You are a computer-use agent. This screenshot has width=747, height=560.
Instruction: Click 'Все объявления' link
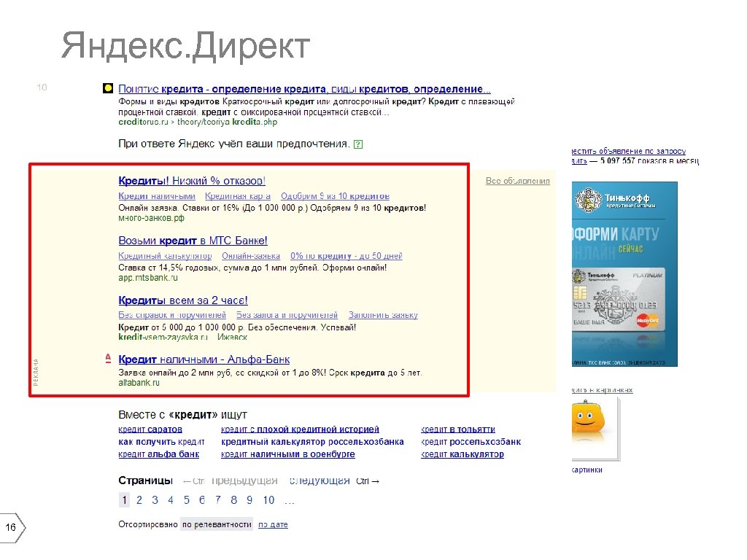518,181
